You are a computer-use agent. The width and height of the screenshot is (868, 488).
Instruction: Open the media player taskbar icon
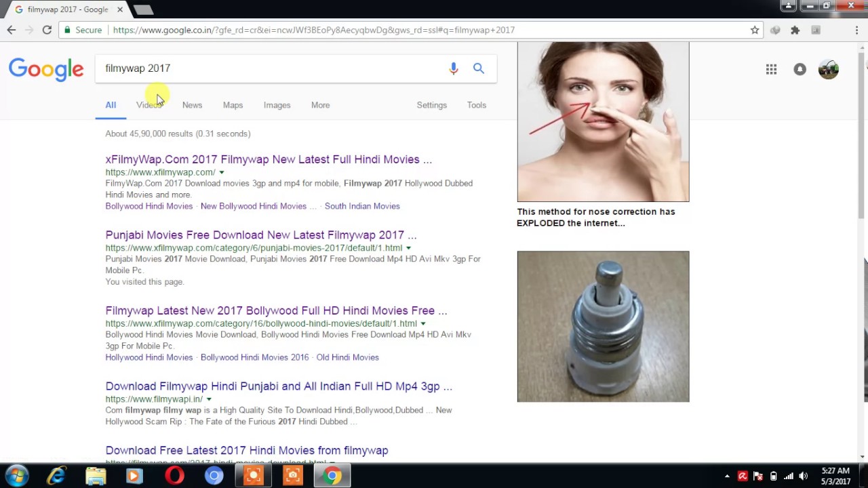(134, 476)
